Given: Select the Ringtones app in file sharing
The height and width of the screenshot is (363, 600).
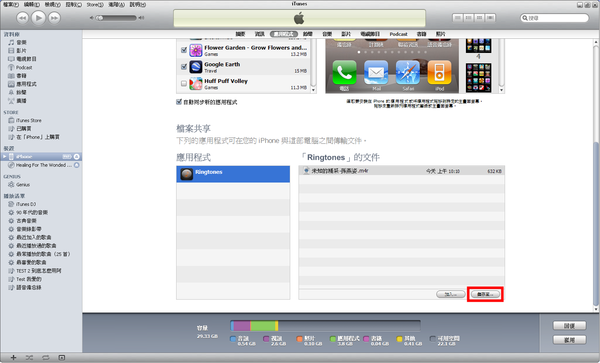Looking at the screenshot, I should (233, 174).
